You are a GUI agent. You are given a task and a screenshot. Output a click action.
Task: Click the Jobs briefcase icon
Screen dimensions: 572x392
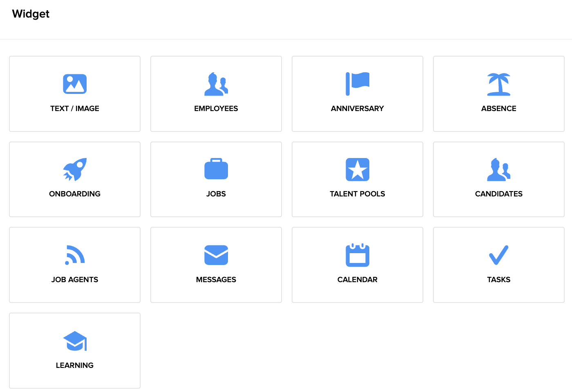click(x=216, y=169)
